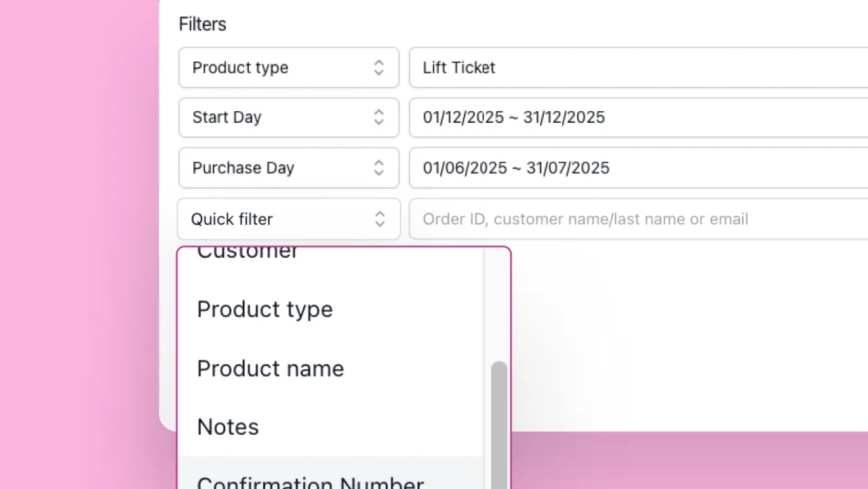This screenshot has height=489, width=868.
Task: Select the Customer option in the dropdown list
Action: click(330, 263)
